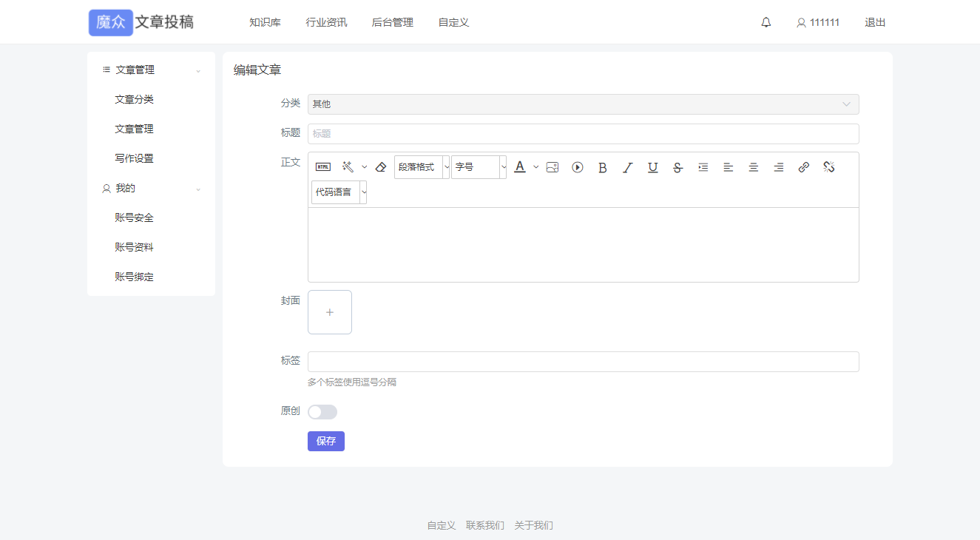
Task: Toggle bold formatting
Action: coord(603,167)
